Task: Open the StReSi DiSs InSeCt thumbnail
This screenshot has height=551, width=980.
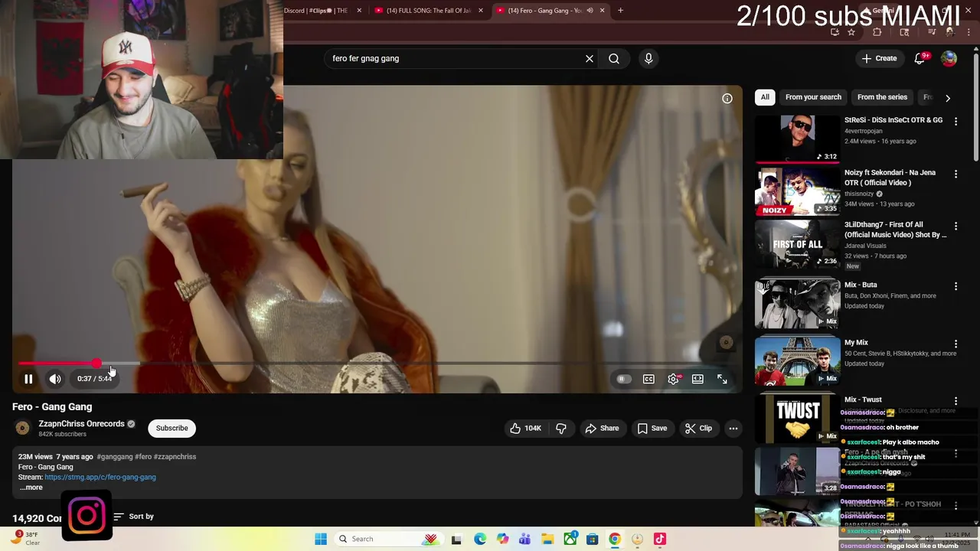Action: [797, 139]
